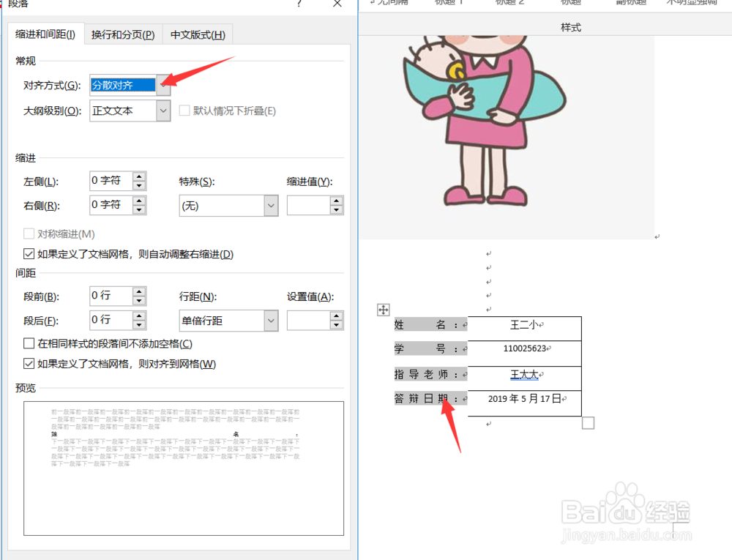Click the dialog help question mark
This screenshot has width=732, height=560.
click(x=299, y=3)
